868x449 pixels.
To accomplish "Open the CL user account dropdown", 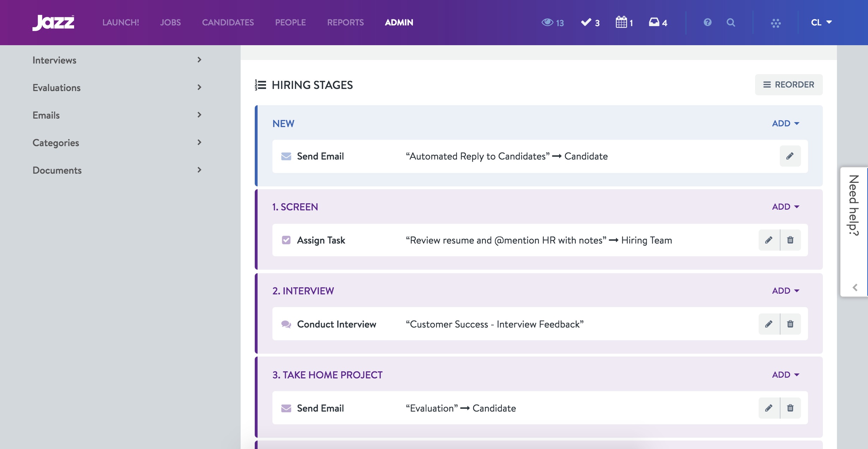I will click(x=821, y=23).
